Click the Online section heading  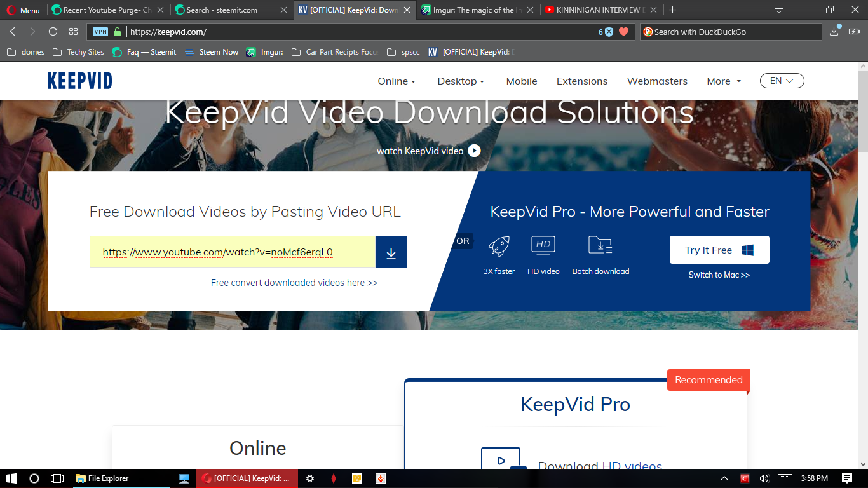[258, 448]
